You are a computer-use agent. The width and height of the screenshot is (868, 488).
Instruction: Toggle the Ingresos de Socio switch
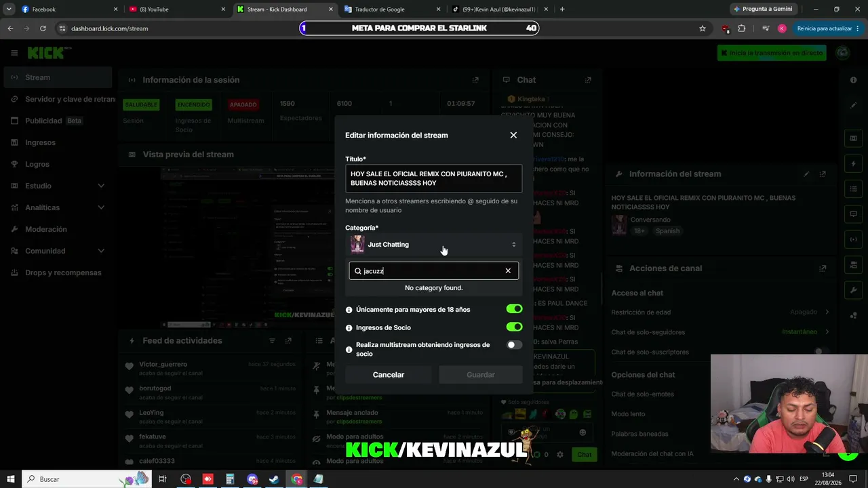514,327
